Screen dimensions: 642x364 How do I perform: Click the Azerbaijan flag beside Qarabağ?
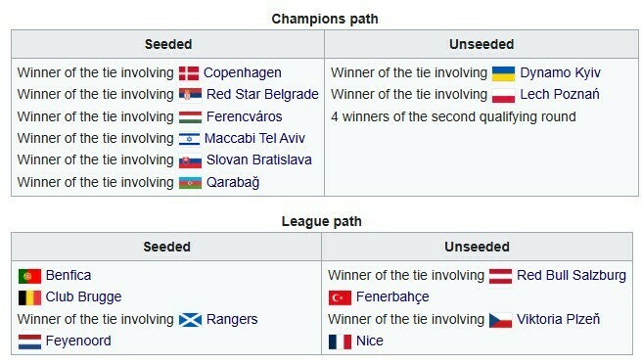point(191,183)
